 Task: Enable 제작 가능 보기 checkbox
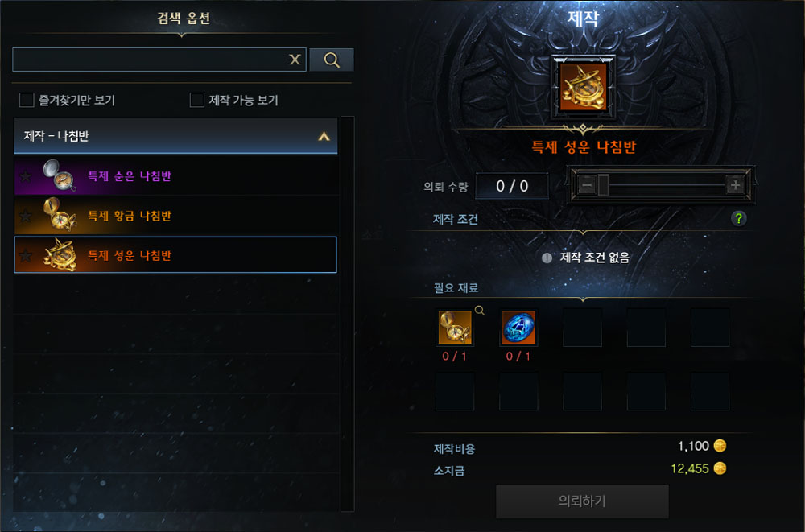pyautogui.click(x=197, y=100)
